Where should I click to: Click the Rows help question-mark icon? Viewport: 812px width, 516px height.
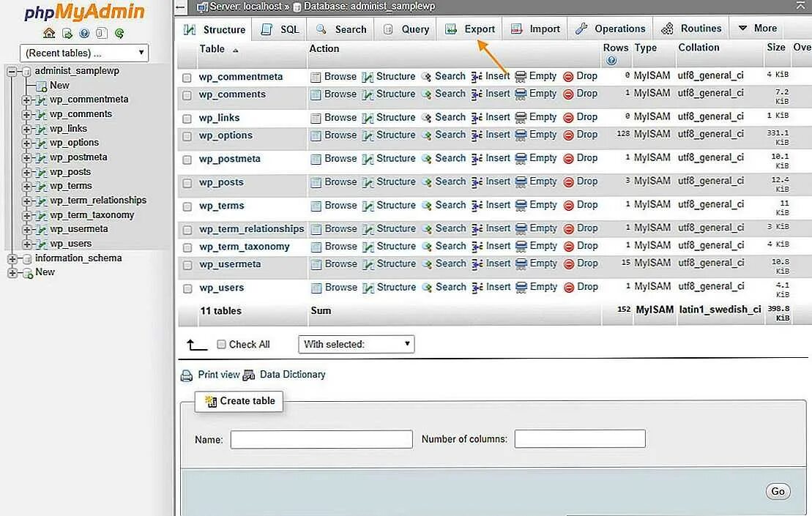pos(611,61)
